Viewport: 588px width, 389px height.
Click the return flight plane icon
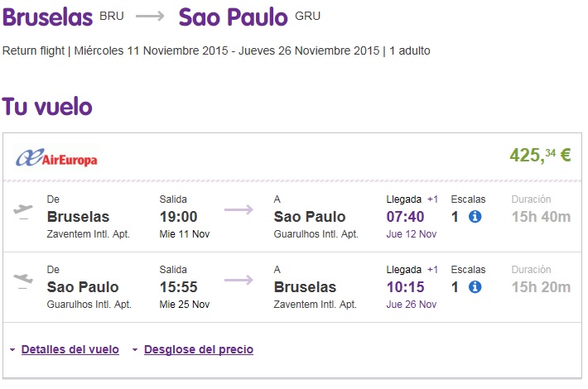[x=23, y=281]
